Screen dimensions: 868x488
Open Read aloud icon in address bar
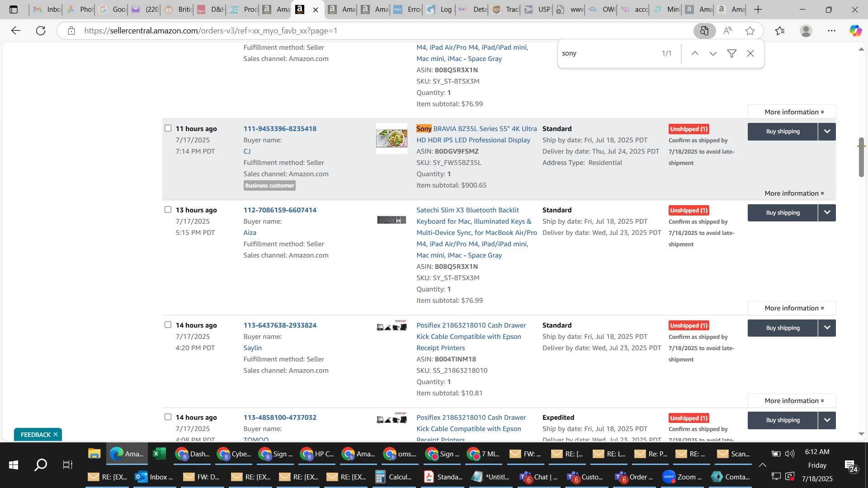727,31
